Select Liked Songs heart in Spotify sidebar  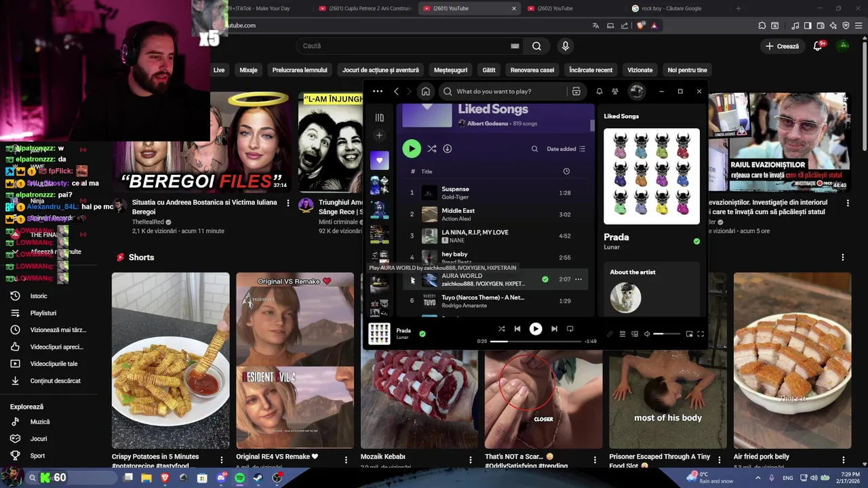[379, 161]
